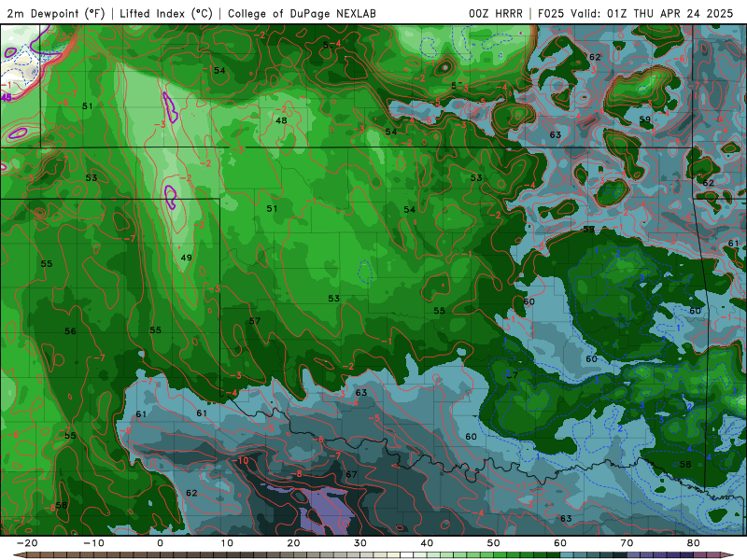The width and height of the screenshot is (747, 560).
Task: Click the '50' colorbar tick label
Action: pos(494,543)
